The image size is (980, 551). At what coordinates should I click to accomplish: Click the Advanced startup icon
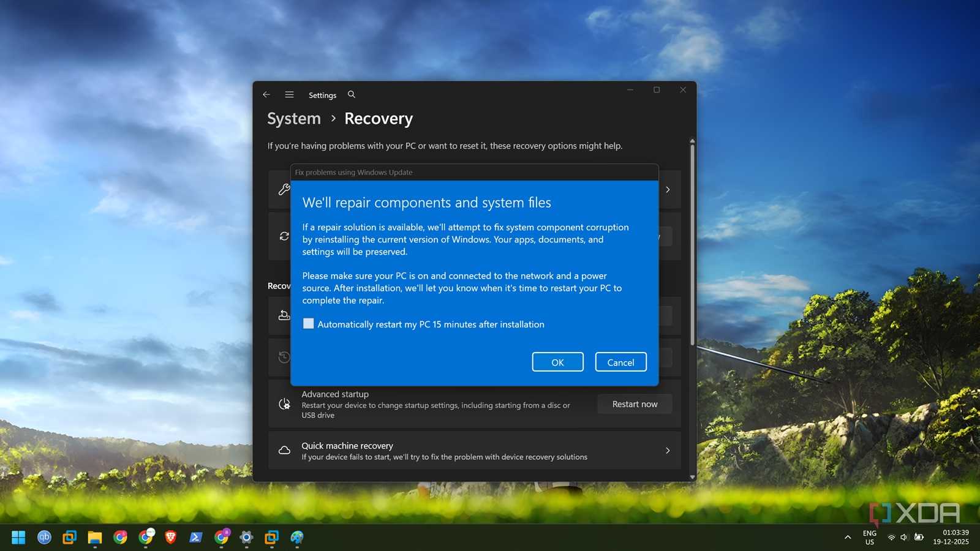pos(284,404)
